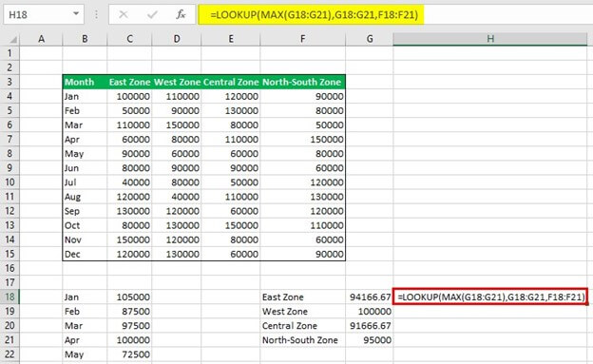Screen dimensions: 593x364
Task: Click the Central Zone table header cell
Action: click(231, 82)
